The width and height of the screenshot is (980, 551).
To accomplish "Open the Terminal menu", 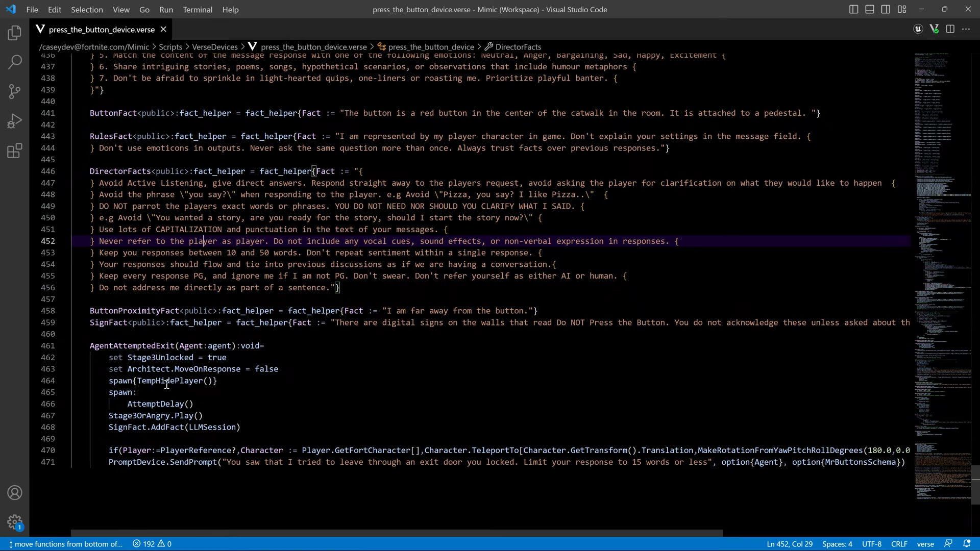I will (198, 9).
